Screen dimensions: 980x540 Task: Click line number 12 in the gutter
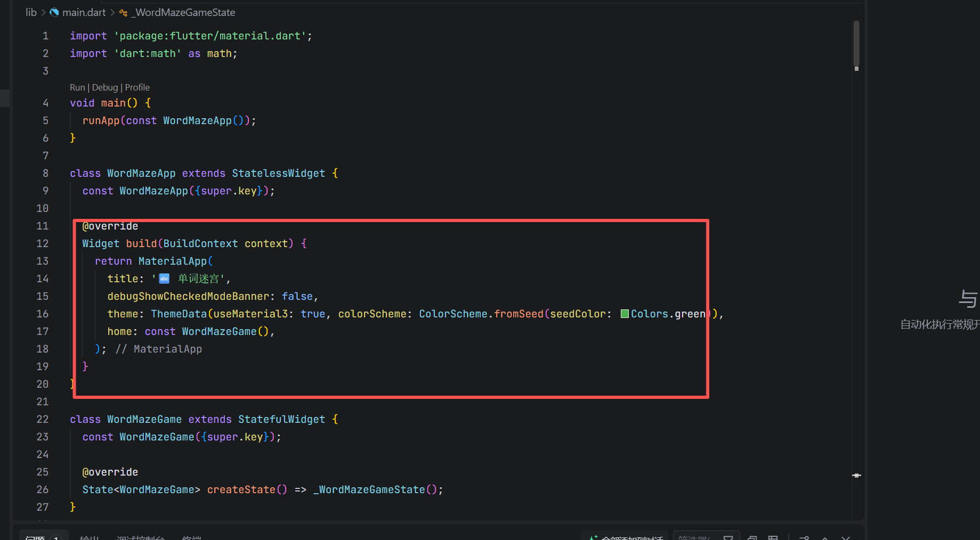[x=43, y=243]
